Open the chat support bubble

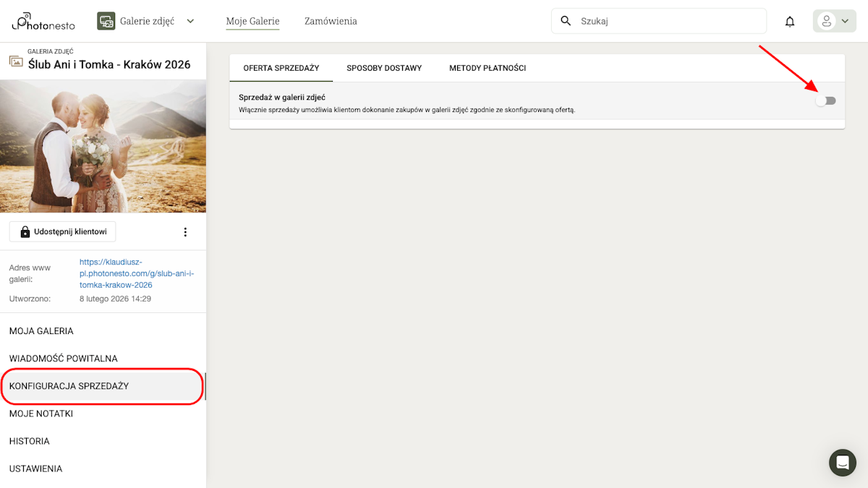[842, 463]
